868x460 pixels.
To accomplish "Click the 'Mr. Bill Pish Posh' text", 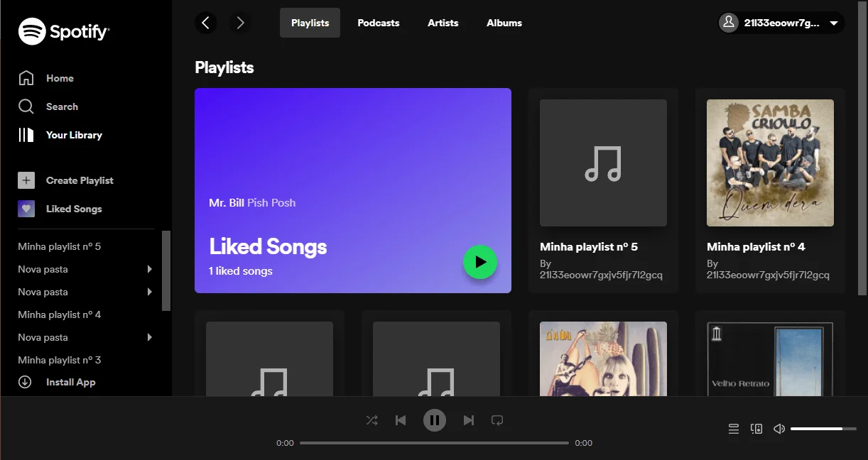I will [x=252, y=203].
